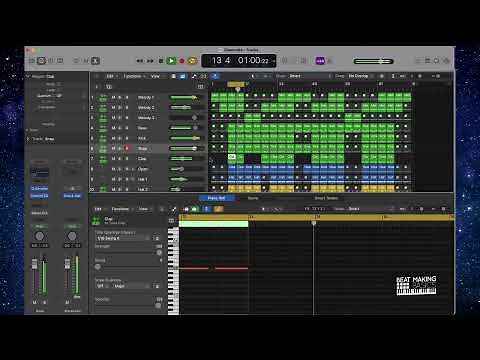This screenshot has width=480, height=360.
Task: Click the LCD position display
Action: pos(239,61)
